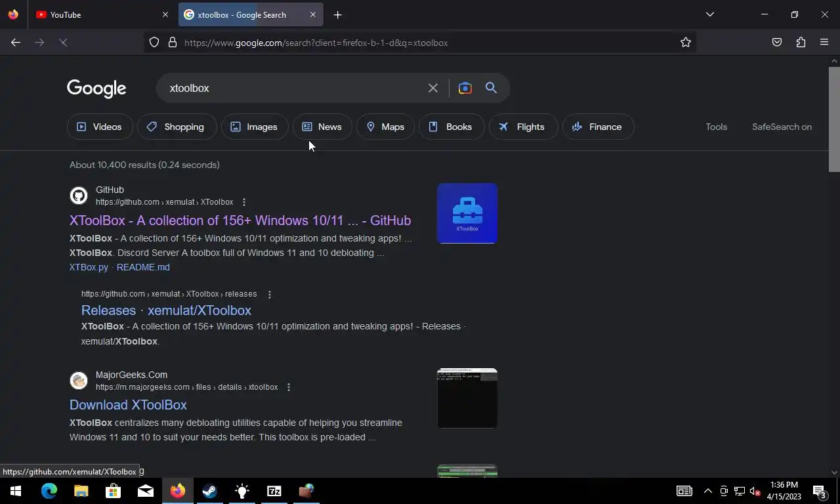Click the GitHub favicon
Image resolution: width=840 pixels, height=504 pixels.
tap(79, 196)
